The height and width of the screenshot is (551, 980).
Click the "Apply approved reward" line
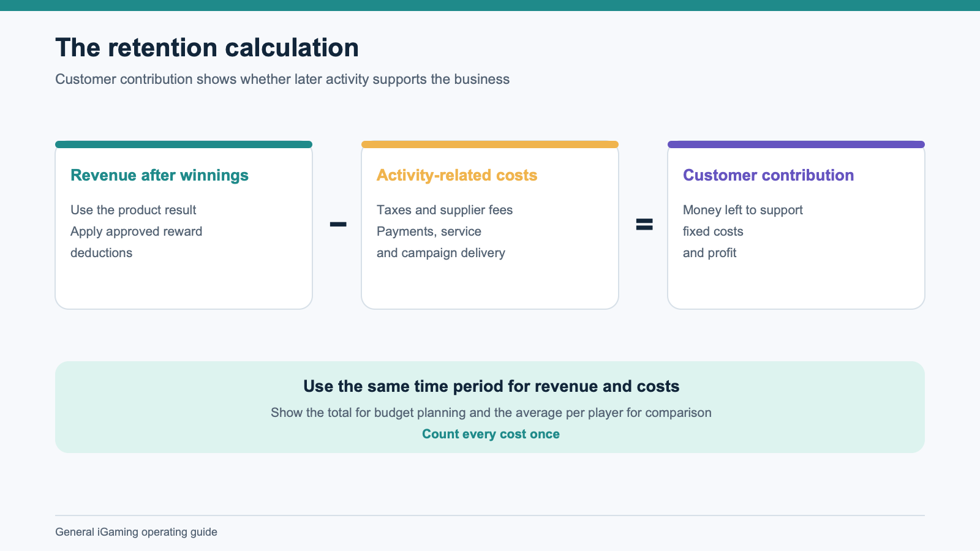pyautogui.click(x=136, y=231)
